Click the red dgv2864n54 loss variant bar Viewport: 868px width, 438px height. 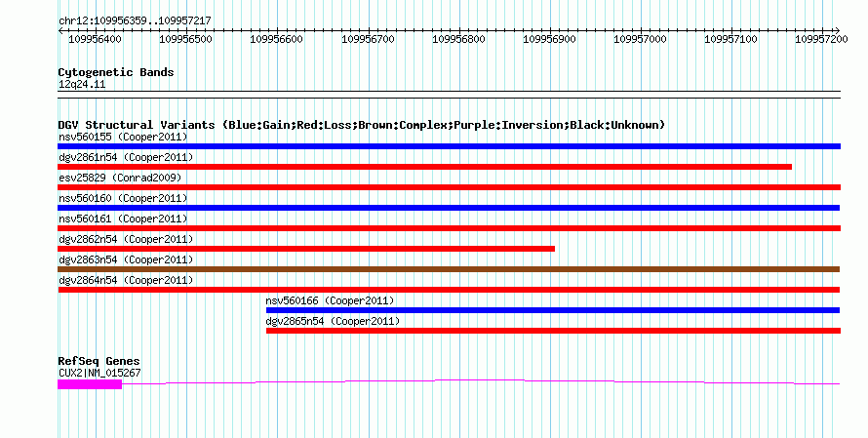pos(449,290)
